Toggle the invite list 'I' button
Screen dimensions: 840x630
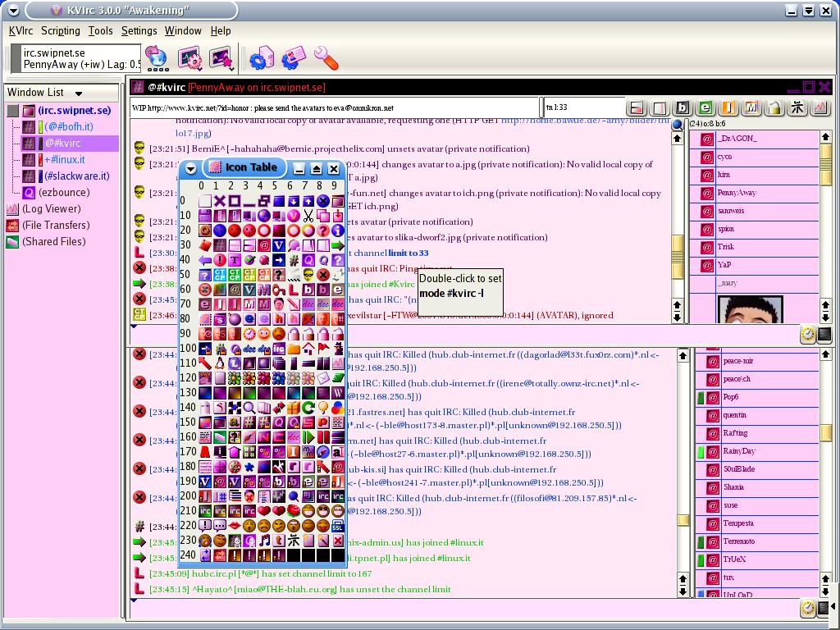[x=728, y=107]
